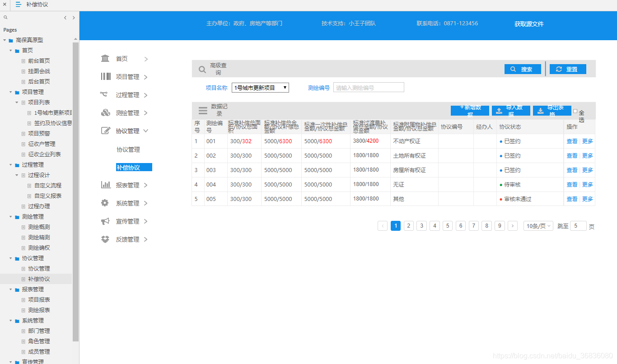Click 查看 in row 005
This screenshot has width=617, height=364.
pos(572,199)
